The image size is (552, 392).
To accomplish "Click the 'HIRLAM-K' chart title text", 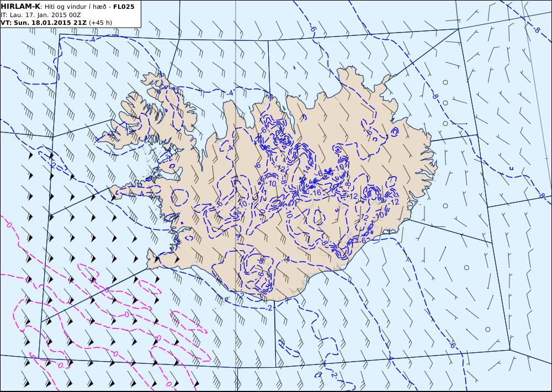I will point(20,7).
